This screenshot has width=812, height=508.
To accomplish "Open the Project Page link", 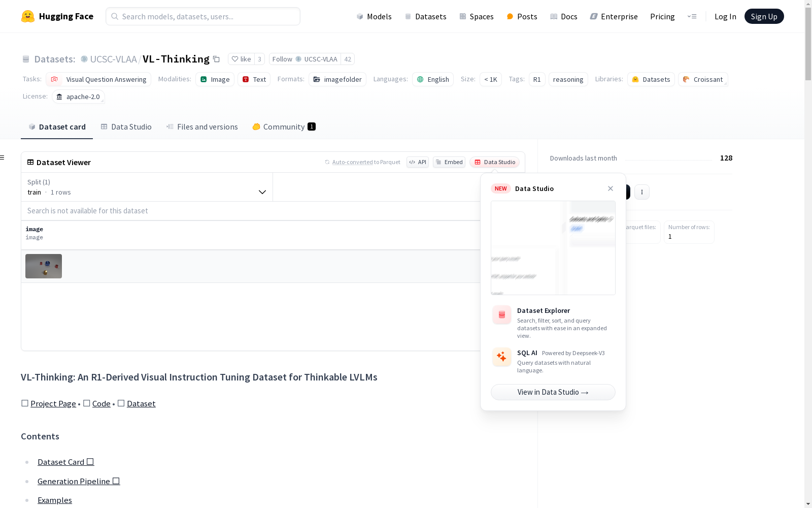I will pyautogui.click(x=53, y=403).
